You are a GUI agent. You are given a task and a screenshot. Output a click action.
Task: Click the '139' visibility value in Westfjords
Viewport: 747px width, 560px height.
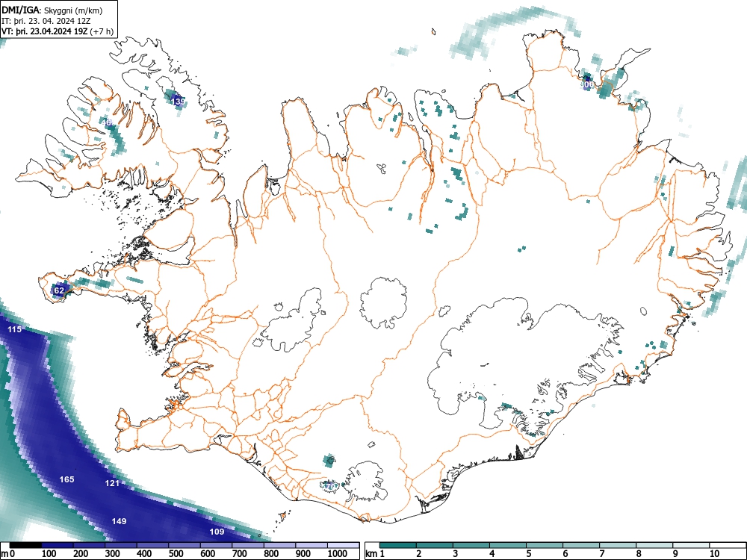coord(179,102)
